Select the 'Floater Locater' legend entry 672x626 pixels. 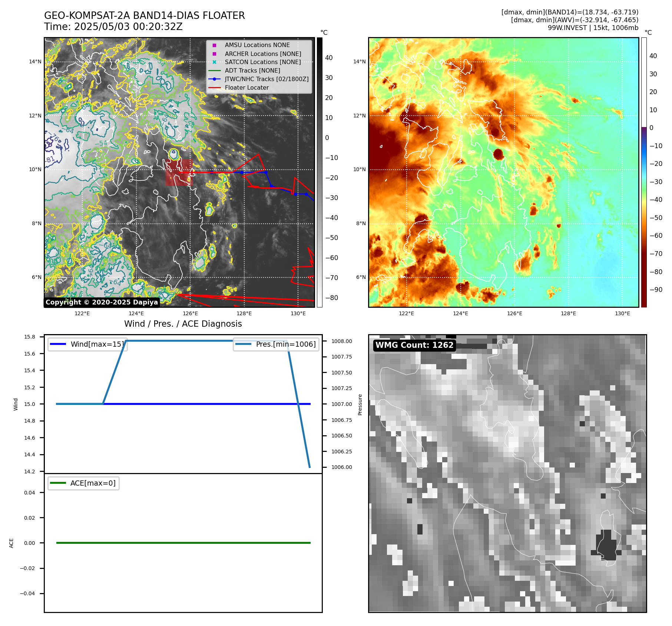click(247, 87)
